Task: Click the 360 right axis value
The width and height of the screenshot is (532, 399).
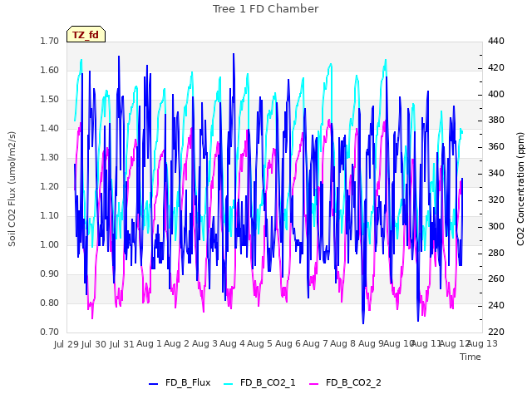Action: pyautogui.click(x=496, y=146)
